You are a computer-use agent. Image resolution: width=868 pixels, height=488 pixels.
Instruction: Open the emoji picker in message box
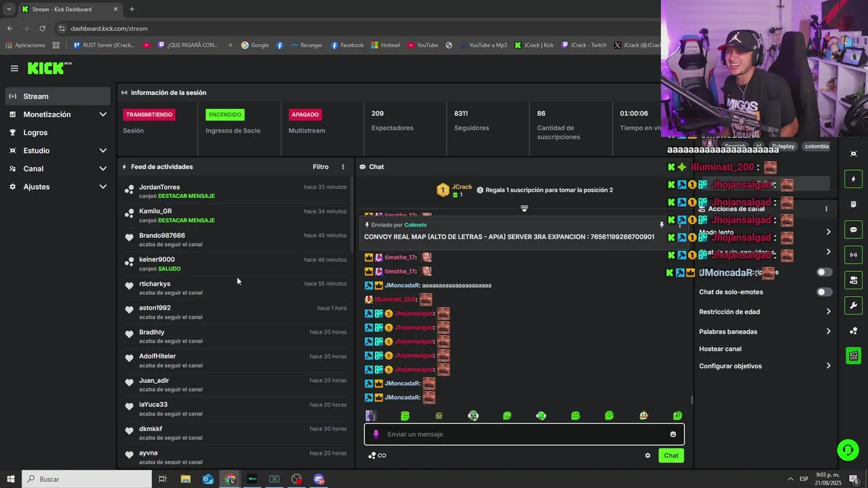pos(673,434)
